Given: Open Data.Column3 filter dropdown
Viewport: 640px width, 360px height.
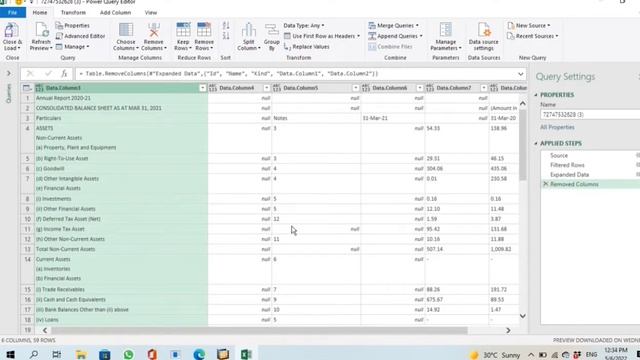Looking at the screenshot, I should (x=202, y=88).
